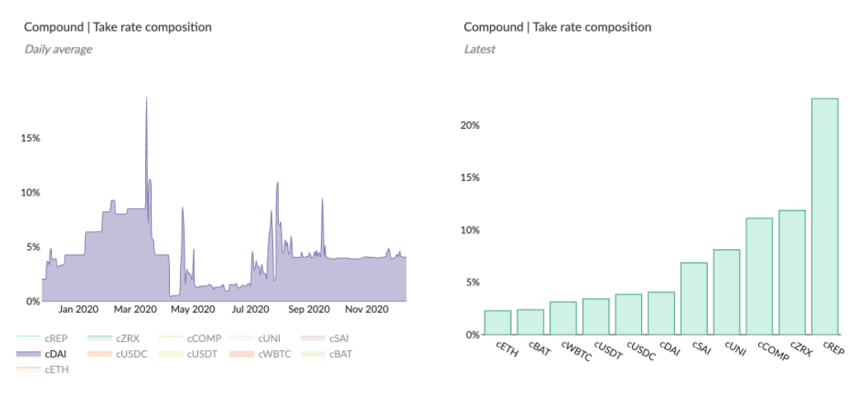Show the cZRX series via legend
Image resolution: width=868 pixels, height=398 pixels.
(113, 338)
